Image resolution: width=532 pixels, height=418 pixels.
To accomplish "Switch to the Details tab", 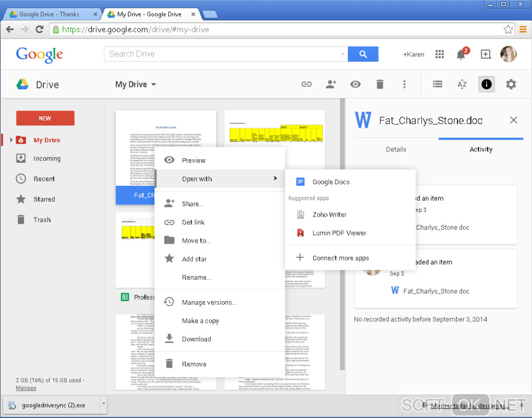I will (396, 149).
